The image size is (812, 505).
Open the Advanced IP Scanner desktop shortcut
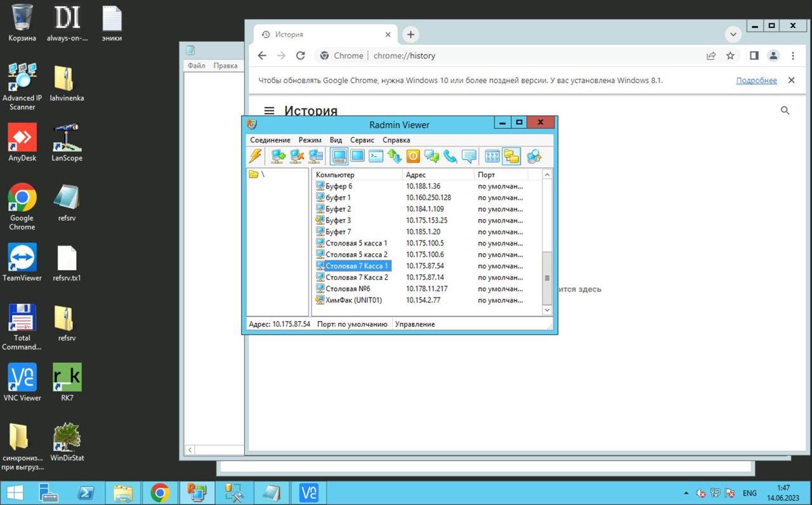click(x=22, y=86)
